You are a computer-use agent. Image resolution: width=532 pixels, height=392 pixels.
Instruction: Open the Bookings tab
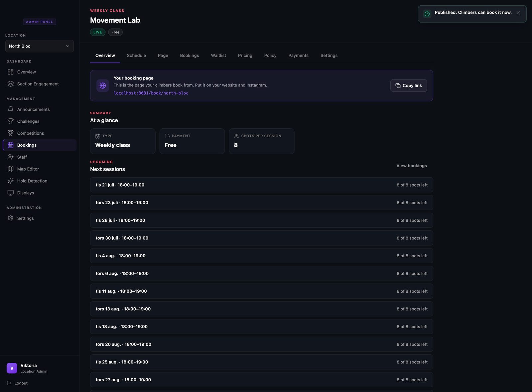click(190, 56)
